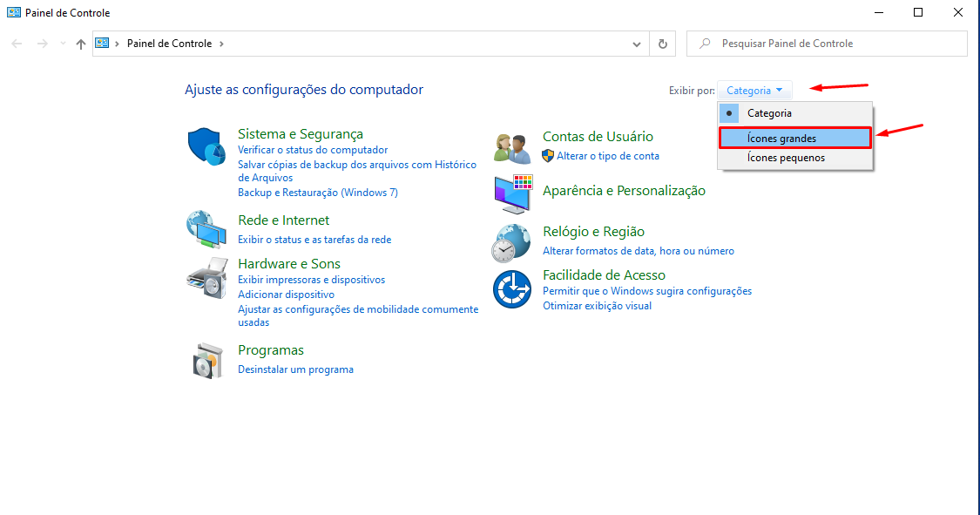Select the Categoria view option
Screen dimensions: 980x515
(769, 113)
